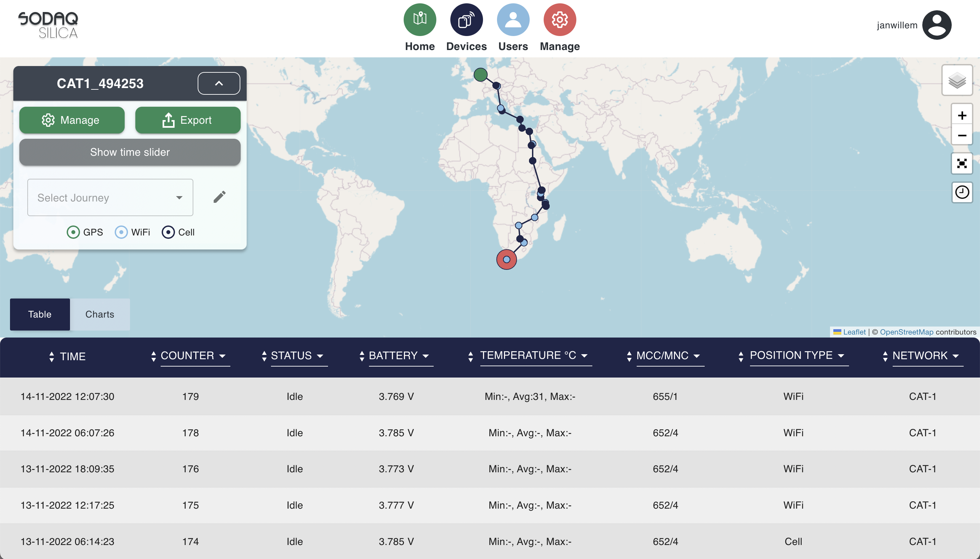Open the Users section icon
The height and width of the screenshot is (559, 980).
click(x=513, y=20)
